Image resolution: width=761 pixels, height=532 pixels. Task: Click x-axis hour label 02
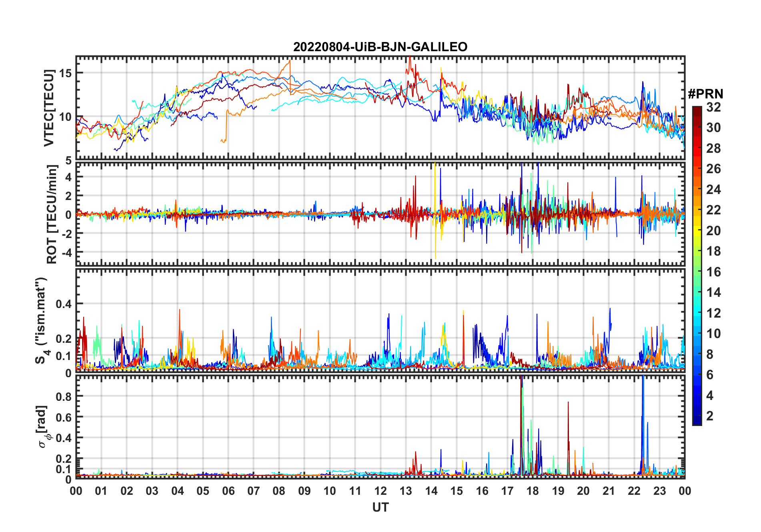(126, 491)
